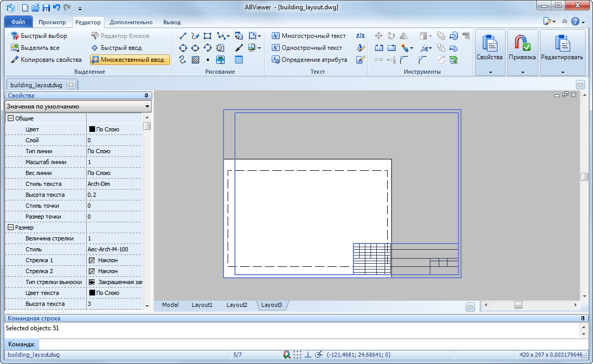This screenshot has height=364, width=593.
Task: Collapse the Общие properties group
Action: (x=10, y=118)
